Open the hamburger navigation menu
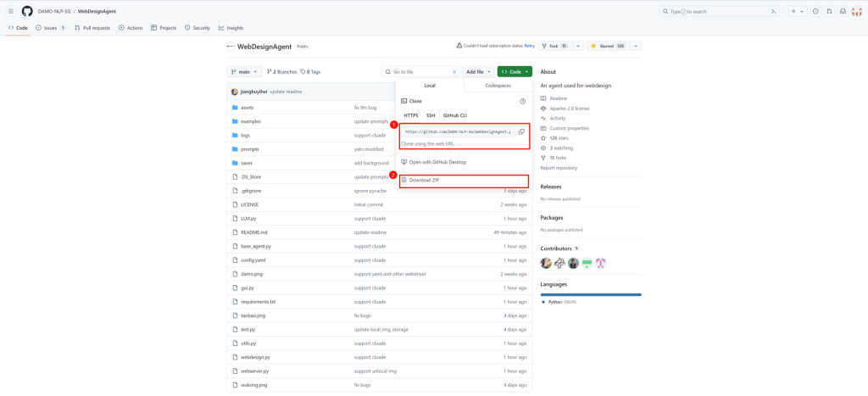 point(11,11)
